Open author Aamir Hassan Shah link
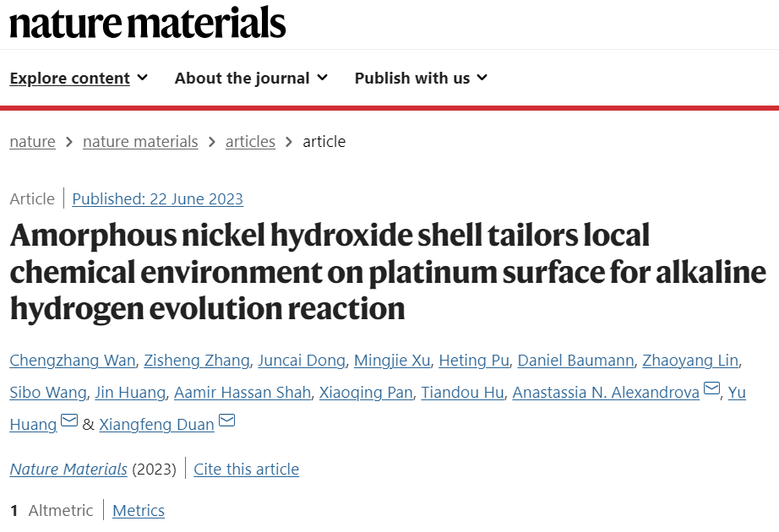The width and height of the screenshot is (779, 532). point(242,393)
